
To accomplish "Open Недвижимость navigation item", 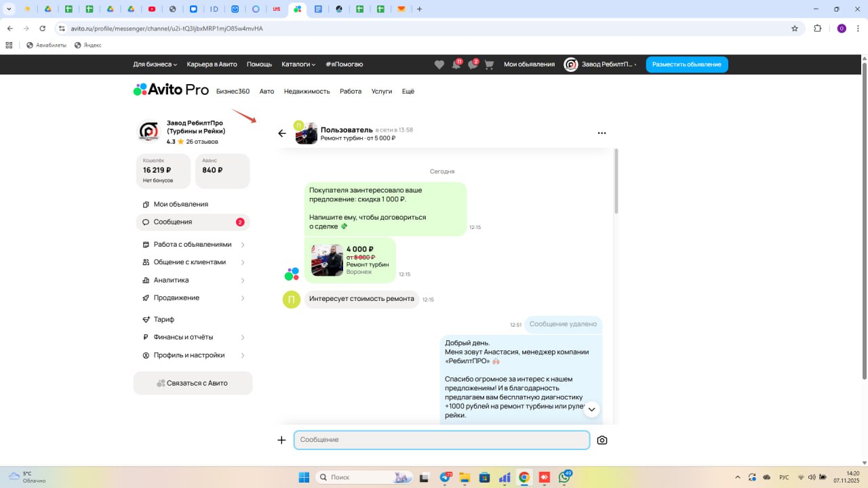I will coord(307,91).
